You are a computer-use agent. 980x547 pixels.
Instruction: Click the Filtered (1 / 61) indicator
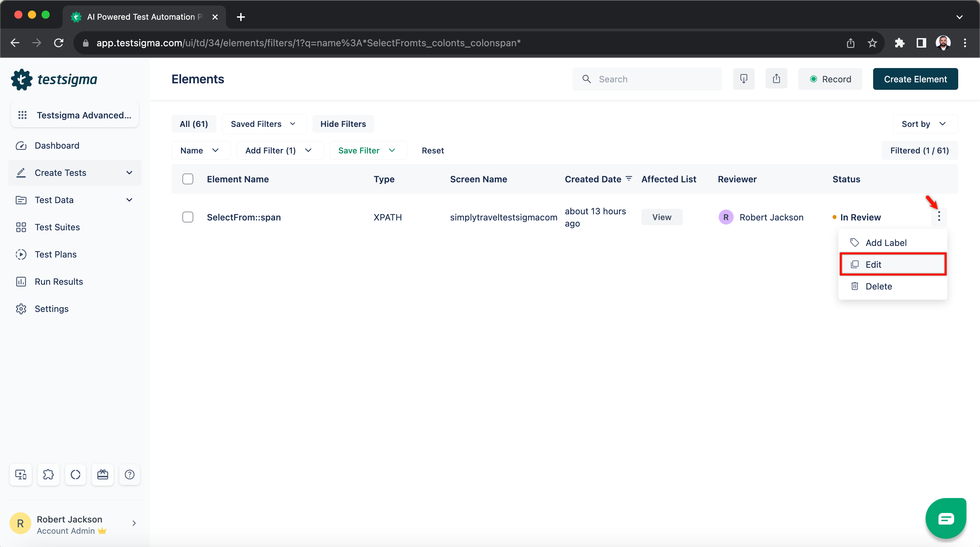(919, 151)
